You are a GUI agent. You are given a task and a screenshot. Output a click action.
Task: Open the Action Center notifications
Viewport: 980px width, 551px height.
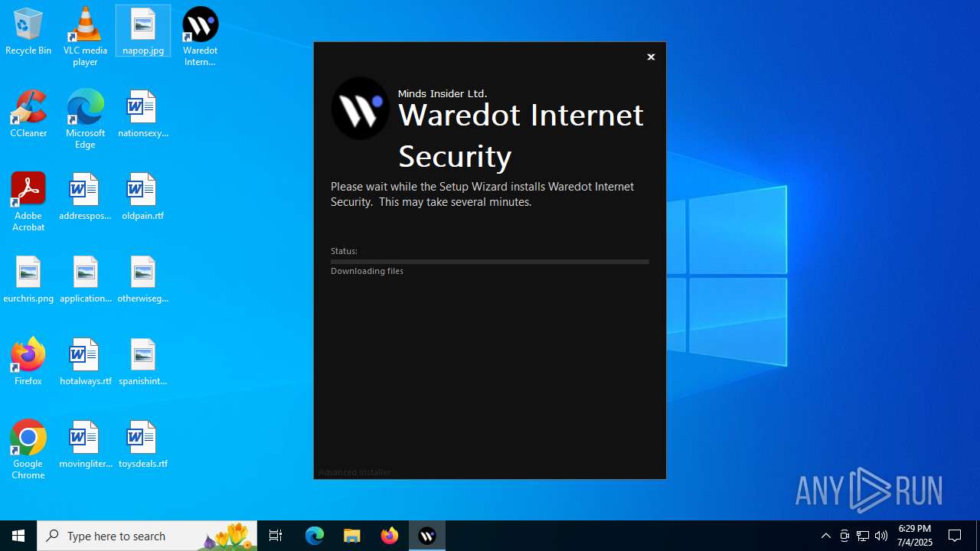(x=955, y=536)
